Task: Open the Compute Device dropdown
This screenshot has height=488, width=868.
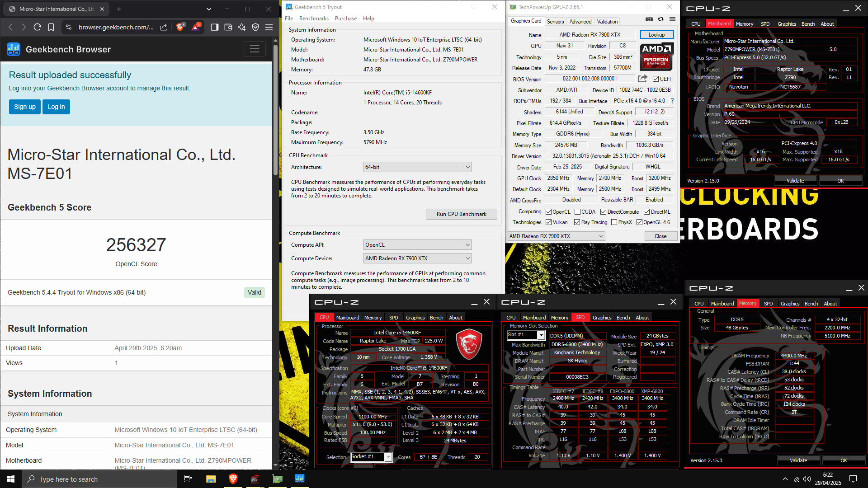Action: click(x=417, y=258)
